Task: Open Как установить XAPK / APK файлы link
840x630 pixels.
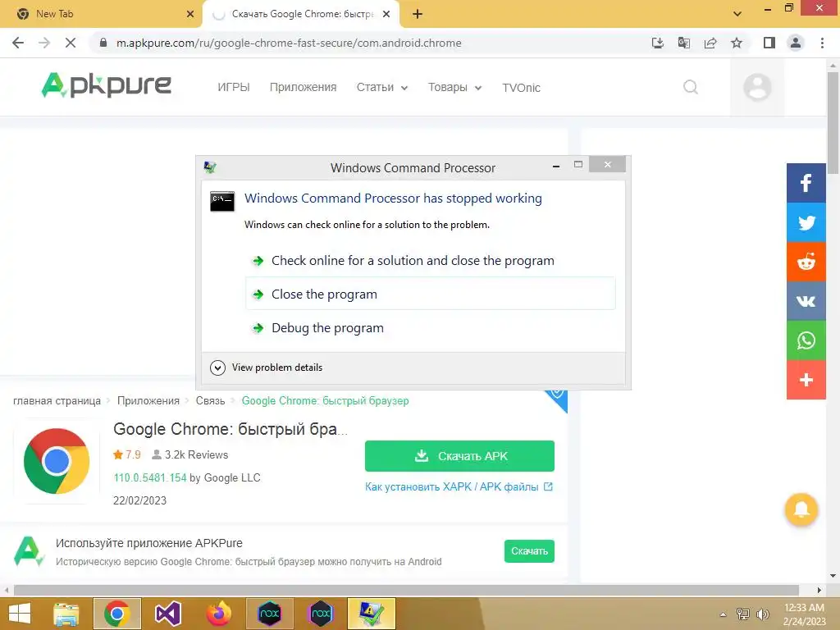Action: 458,486
